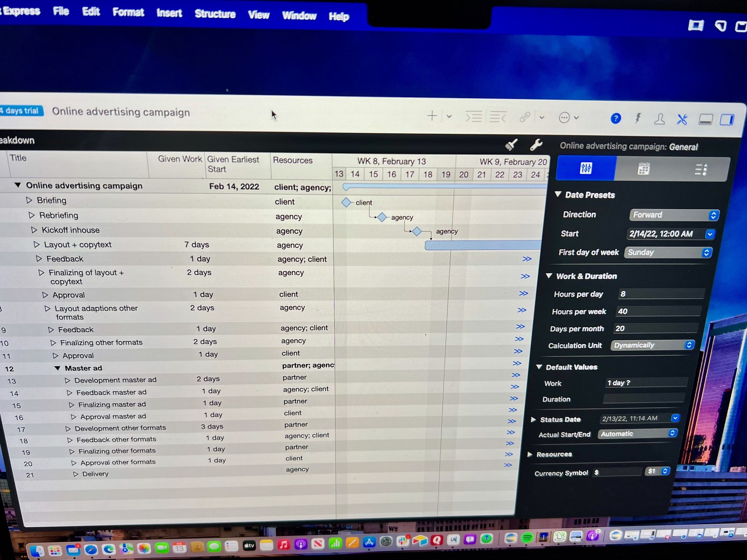
Task: Open the Structure menu
Action: pos(214,14)
